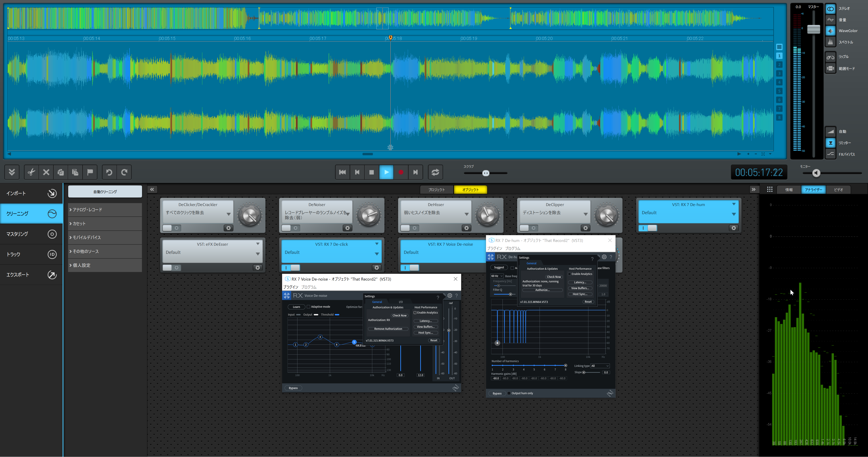868x457 pixels.
Task: Open RX 7 De-hum effect settings gear
Action: pyautogui.click(x=734, y=228)
